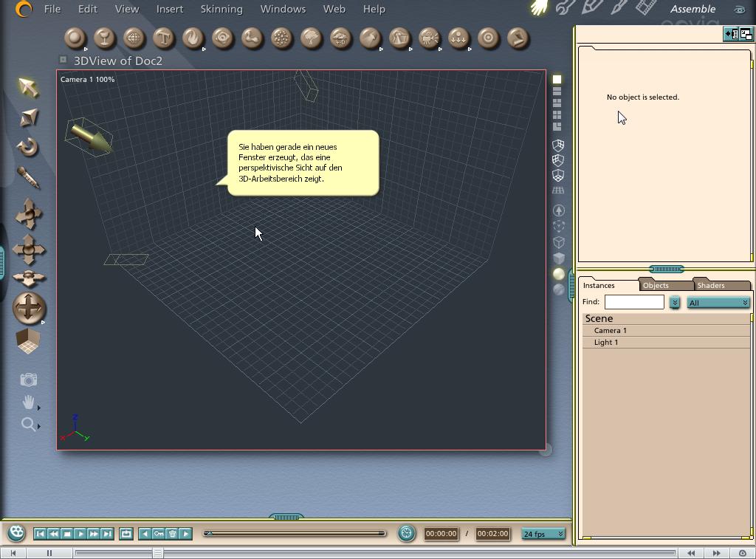Toggle the ground plane grid display
756x559 pixels.
(559, 191)
